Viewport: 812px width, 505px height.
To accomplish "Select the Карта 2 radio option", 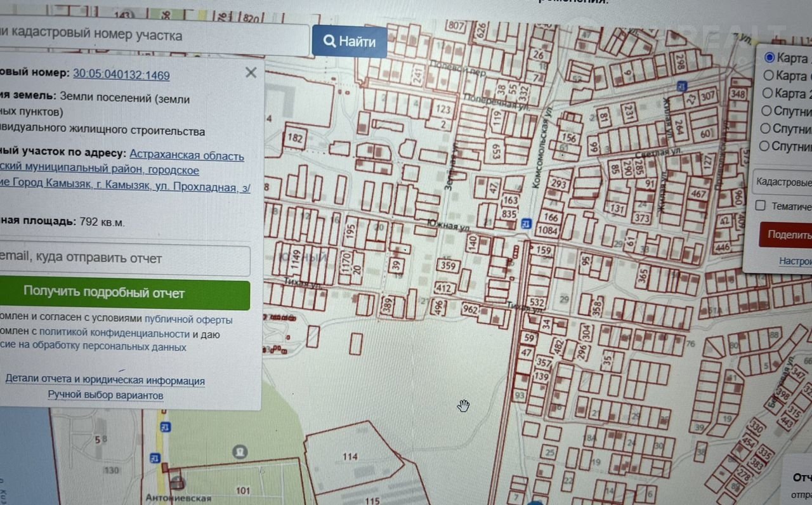I will coord(769,93).
